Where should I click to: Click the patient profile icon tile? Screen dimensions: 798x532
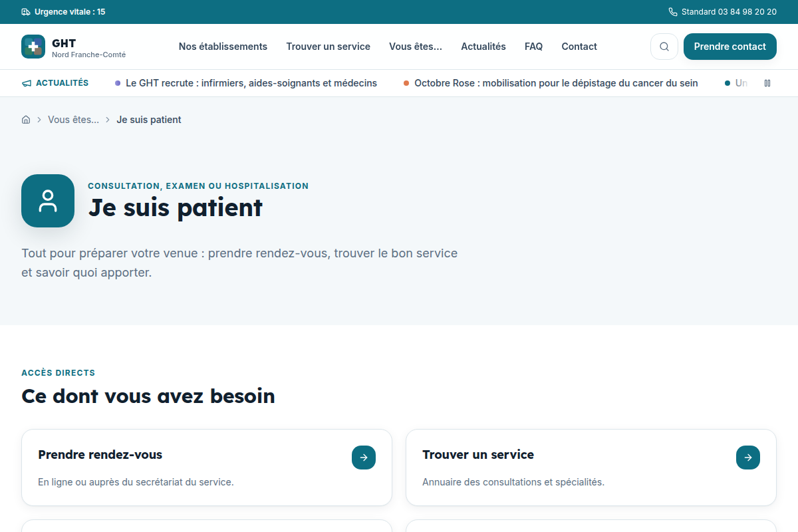48,201
